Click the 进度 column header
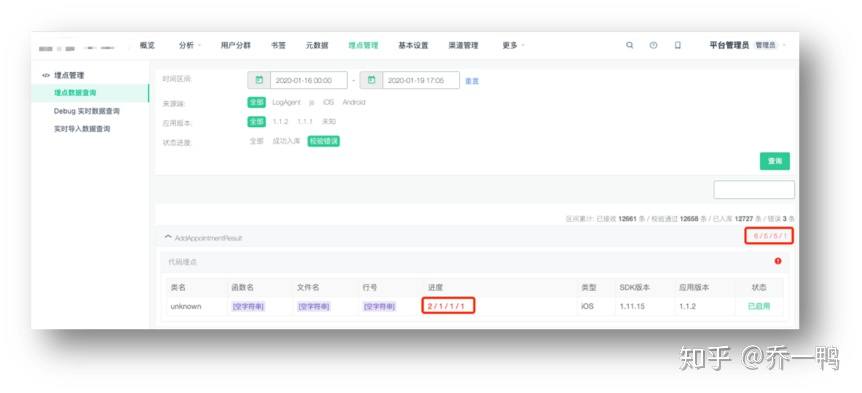 pyautogui.click(x=435, y=287)
